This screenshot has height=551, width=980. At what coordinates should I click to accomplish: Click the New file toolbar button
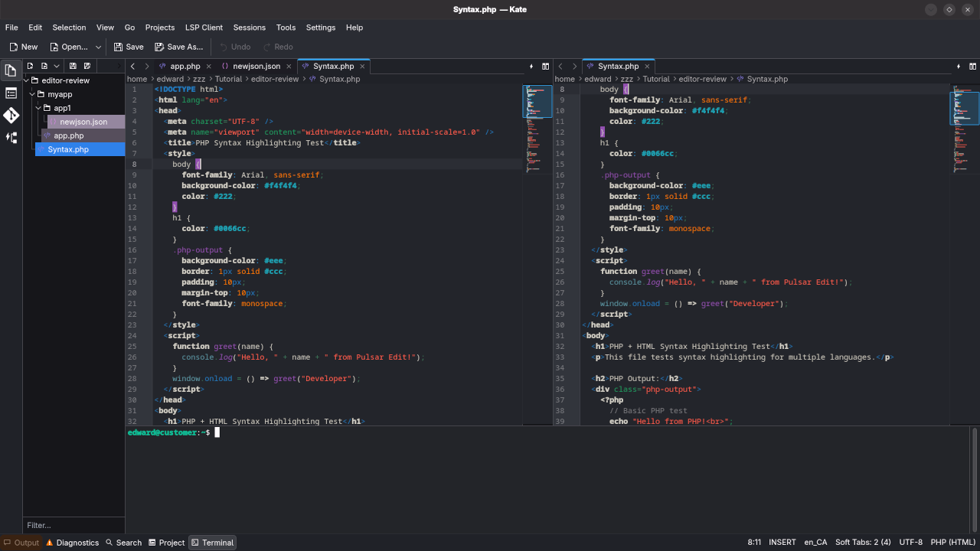click(x=23, y=47)
